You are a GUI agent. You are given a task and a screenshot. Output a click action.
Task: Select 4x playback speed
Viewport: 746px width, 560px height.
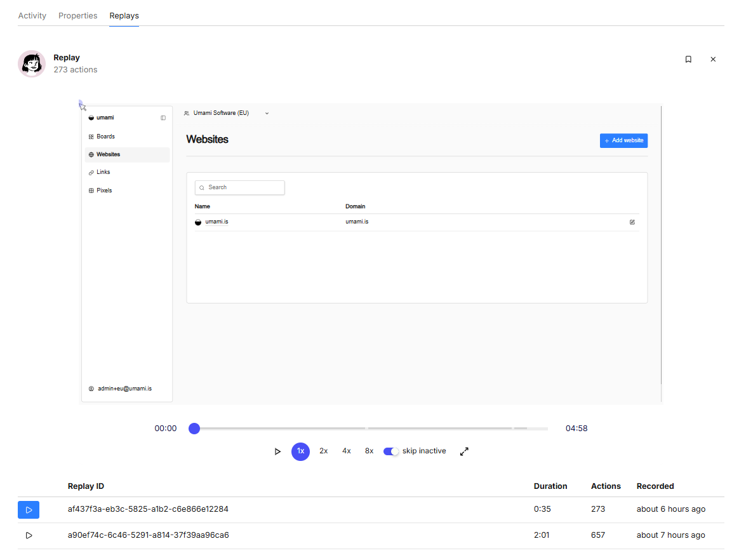click(x=347, y=451)
